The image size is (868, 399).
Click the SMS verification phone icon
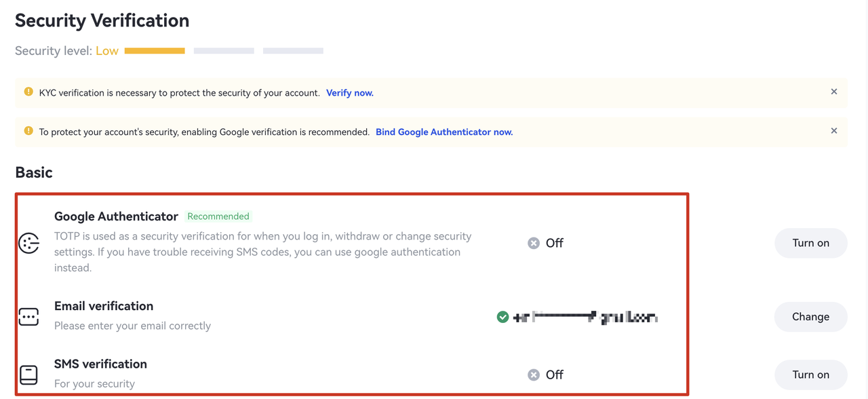[28, 375]
